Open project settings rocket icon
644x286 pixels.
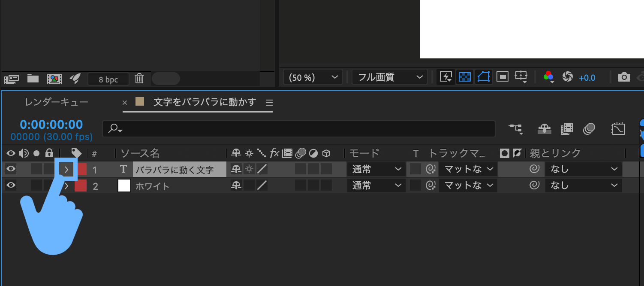coord(75,78)
